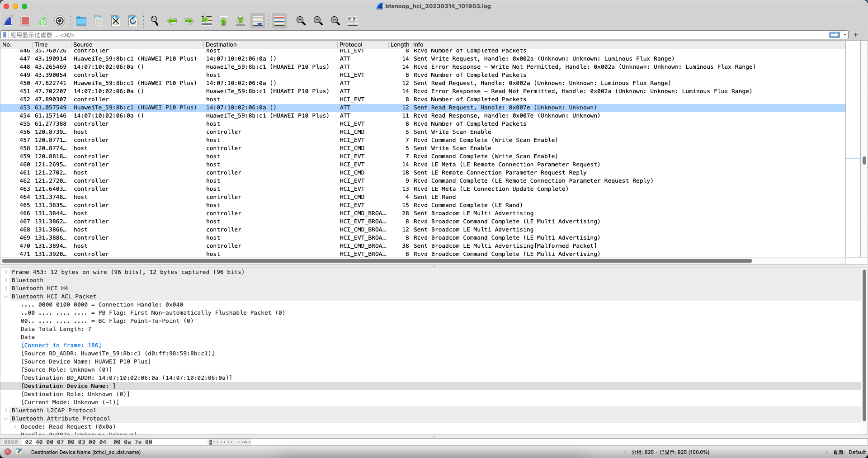Jump to the first packet

coord(223,21)
